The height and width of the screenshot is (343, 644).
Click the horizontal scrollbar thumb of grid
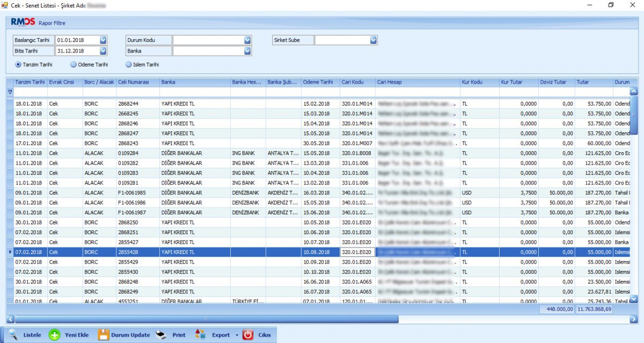(x=207, y=319)
